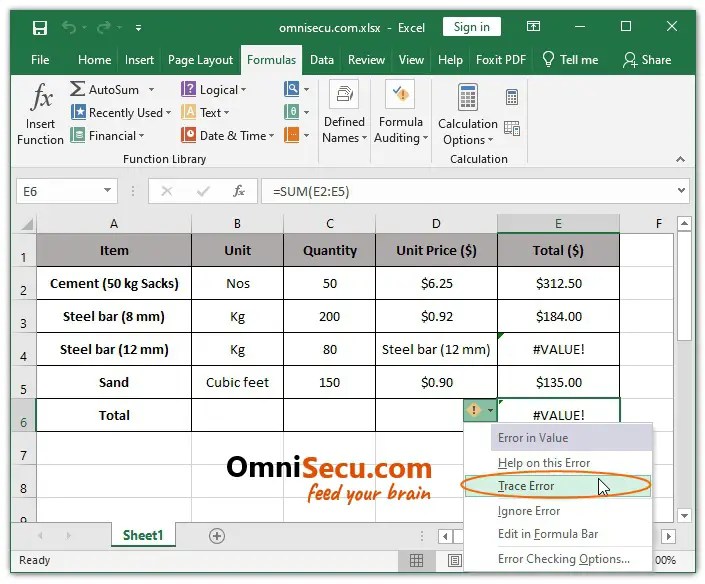Image resolution: width=705 pixels, height=584 pixels.
Task: Expand the formula bar chevron
Action: coord(681,191)
